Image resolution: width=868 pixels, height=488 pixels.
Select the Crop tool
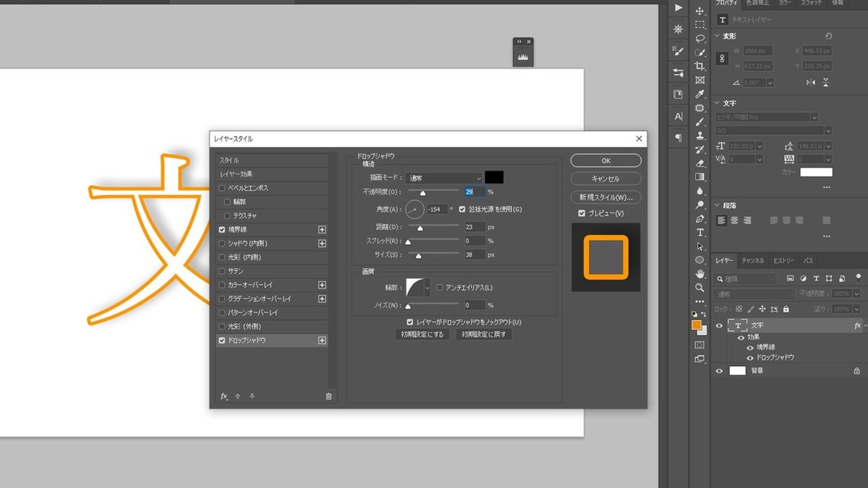(x=699, y=67)
